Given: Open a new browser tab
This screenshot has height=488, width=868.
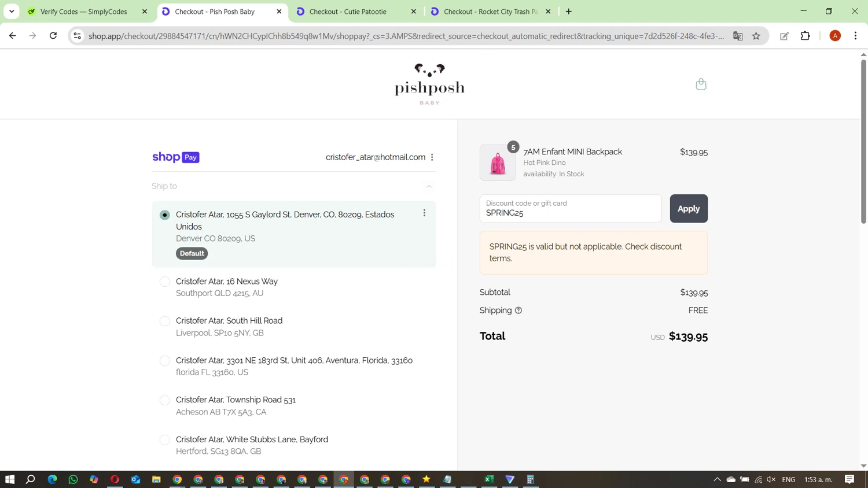Looking at the screenshot, I should (x=569, y=12).
